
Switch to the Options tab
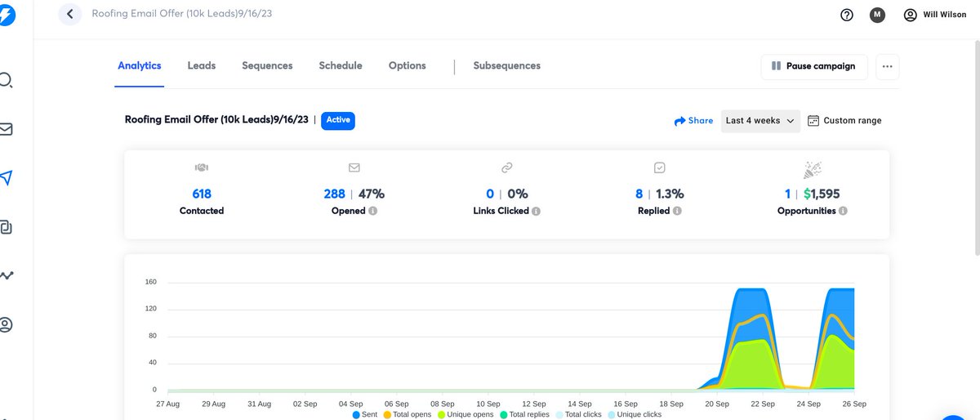pyautogui.click(x=408, y=66)
